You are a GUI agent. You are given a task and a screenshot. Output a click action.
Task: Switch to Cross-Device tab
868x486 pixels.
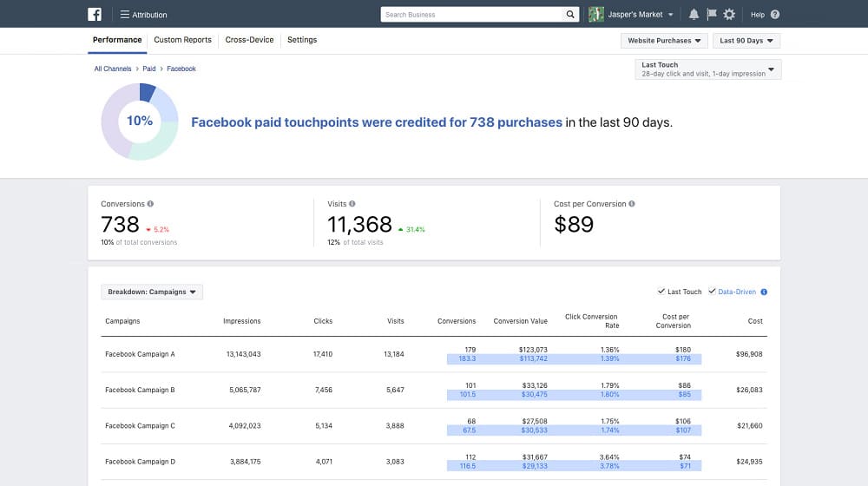[249, 40]
